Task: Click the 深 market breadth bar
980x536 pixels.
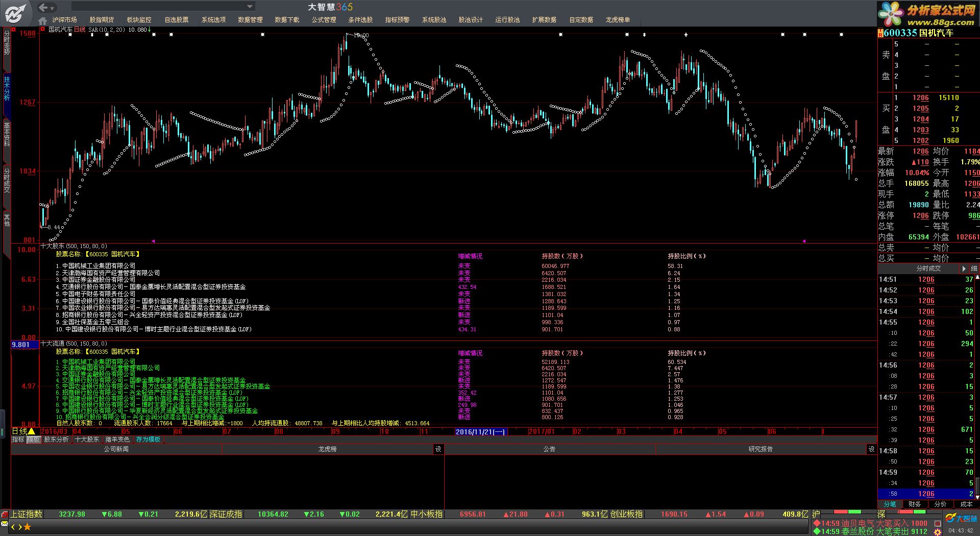Action: (x=914, y=512)
